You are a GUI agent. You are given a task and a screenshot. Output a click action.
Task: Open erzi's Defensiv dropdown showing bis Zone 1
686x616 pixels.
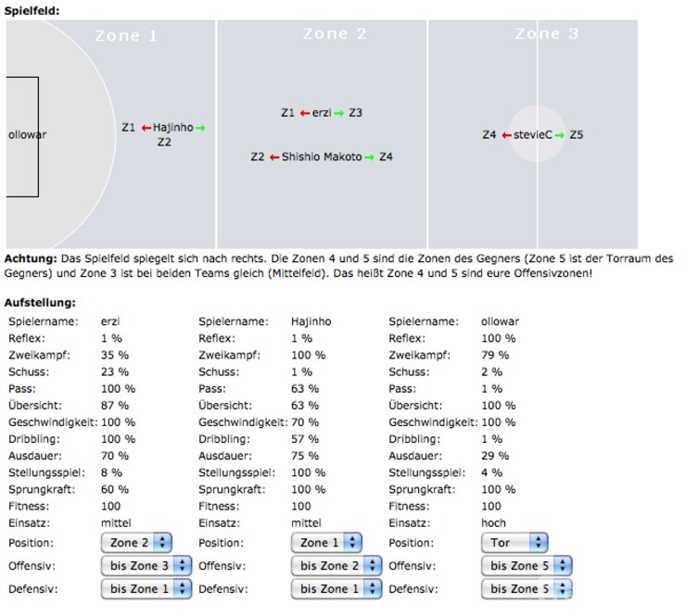[146, 588]
